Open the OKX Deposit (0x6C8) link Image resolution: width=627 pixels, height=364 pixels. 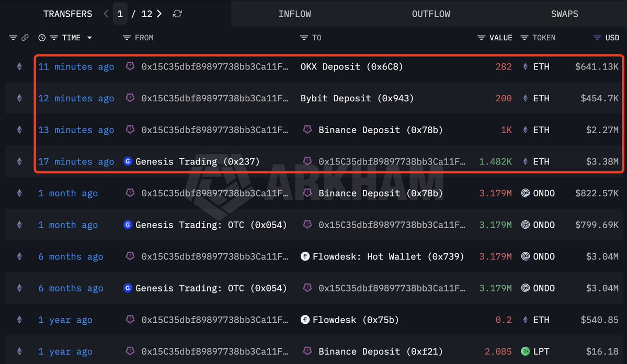click(351, 67)
